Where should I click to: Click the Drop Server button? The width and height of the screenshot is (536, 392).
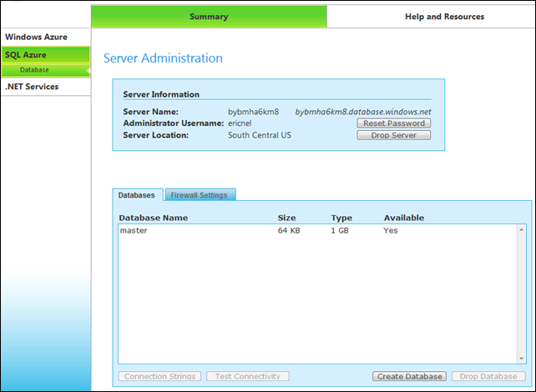point(394,135)
